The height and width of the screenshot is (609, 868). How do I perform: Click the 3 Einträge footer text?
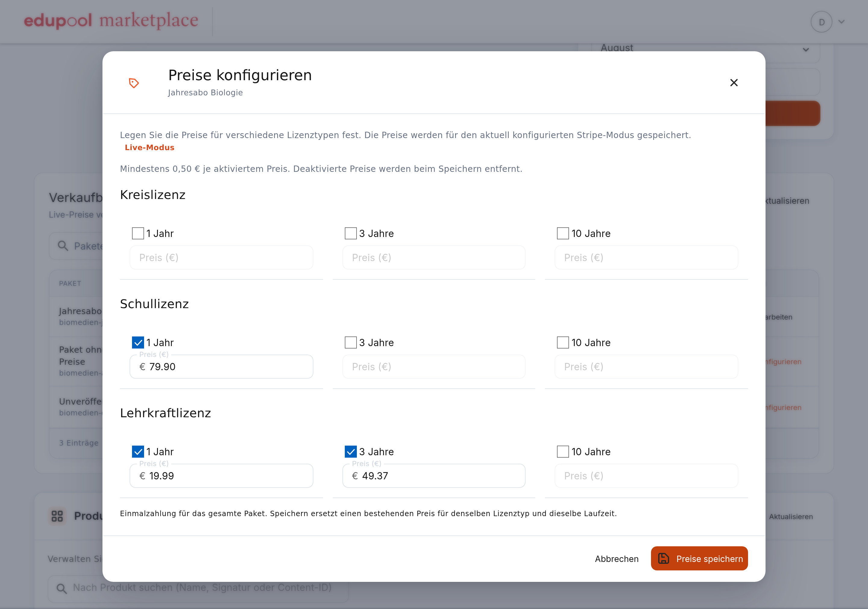[79, 443]
